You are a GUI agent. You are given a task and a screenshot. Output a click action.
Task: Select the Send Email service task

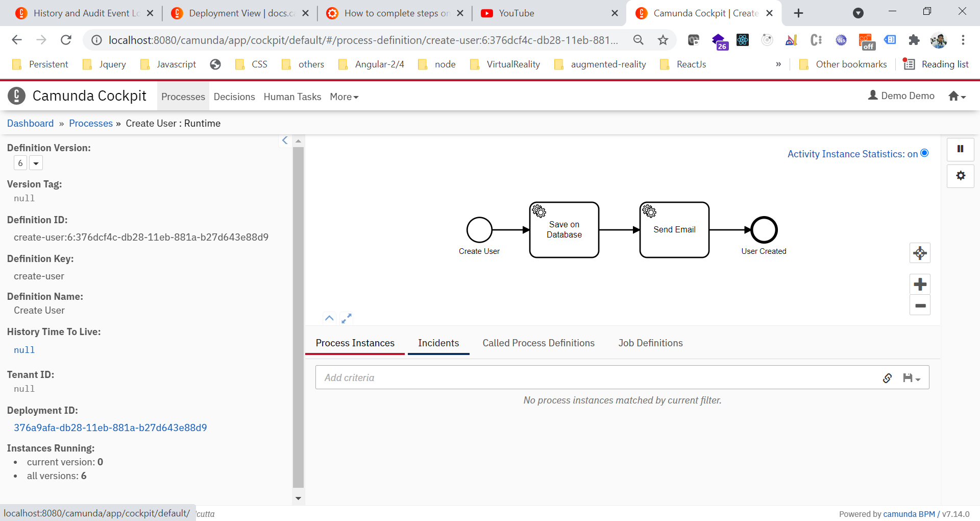click(x=674, y=230)
